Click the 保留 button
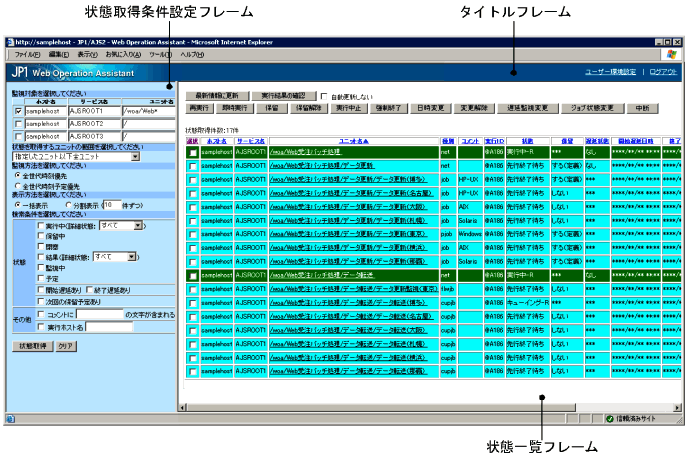The width and height of the screenshot is (688, 459). 272,108
